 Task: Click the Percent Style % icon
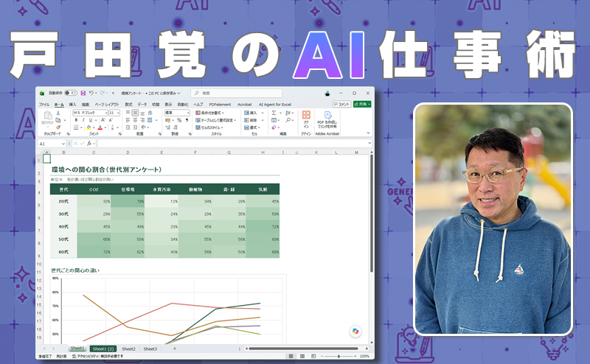click(x=179, y=120)
